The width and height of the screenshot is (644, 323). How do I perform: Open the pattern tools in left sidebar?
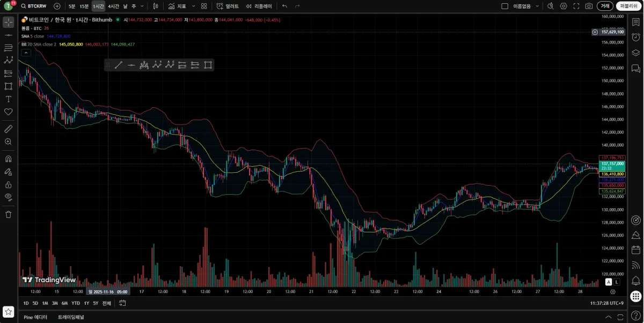tap(8, 61)
